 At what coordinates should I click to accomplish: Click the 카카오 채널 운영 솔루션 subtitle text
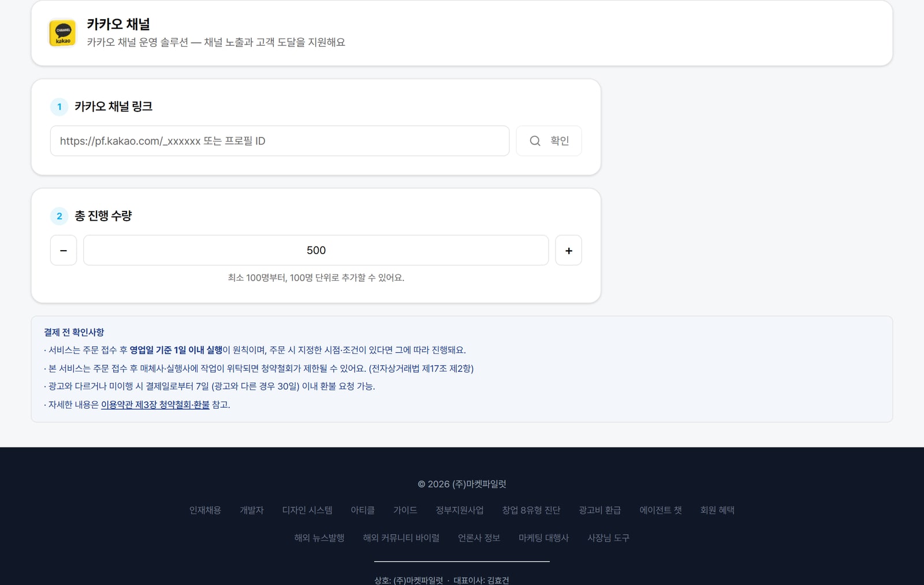click(216, 42)
